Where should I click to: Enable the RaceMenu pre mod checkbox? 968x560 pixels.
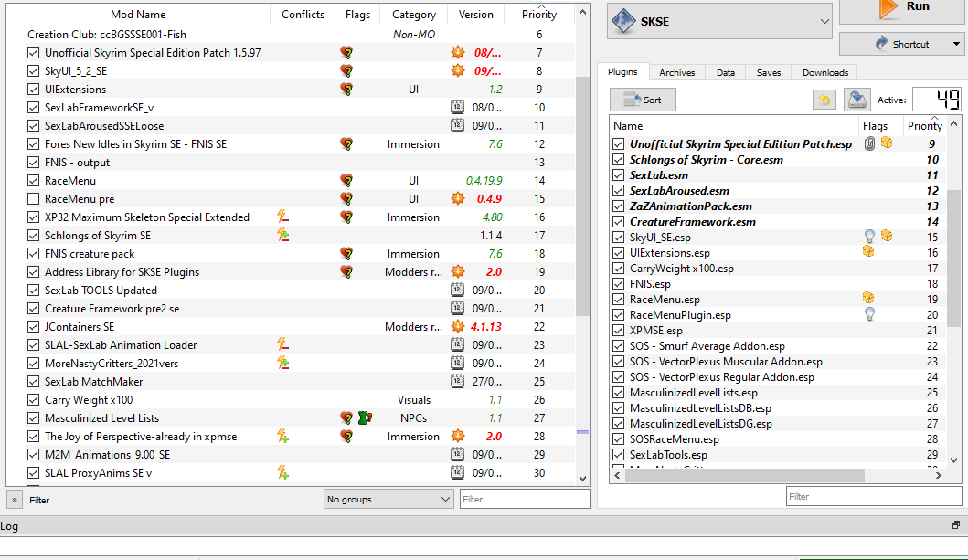point(33,198)
